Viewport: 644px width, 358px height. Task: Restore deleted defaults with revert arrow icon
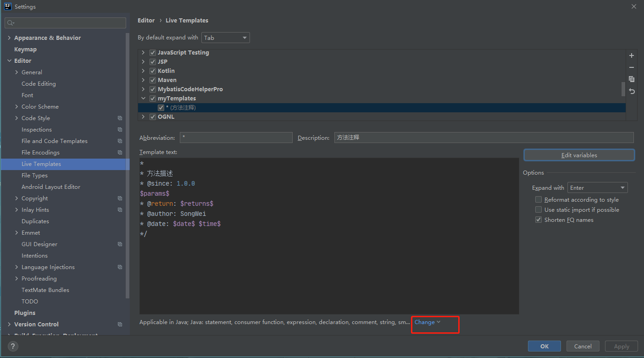(632, 91)
